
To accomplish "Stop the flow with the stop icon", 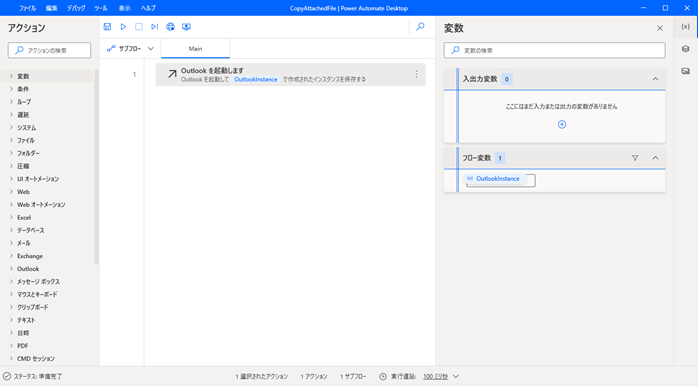I will point(139,27).
